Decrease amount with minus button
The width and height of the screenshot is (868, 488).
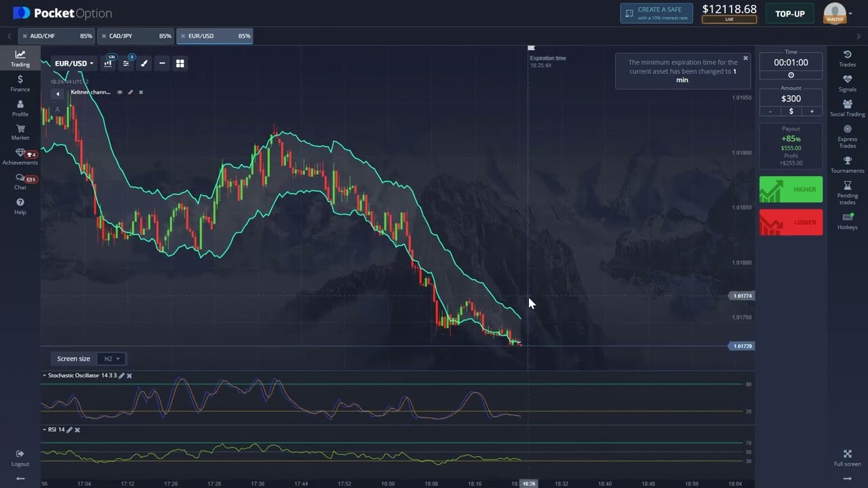(x=770, y=111)
